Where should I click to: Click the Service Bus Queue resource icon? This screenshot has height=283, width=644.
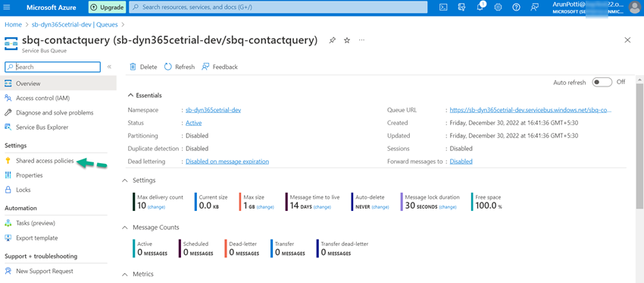tap(11, 43)
